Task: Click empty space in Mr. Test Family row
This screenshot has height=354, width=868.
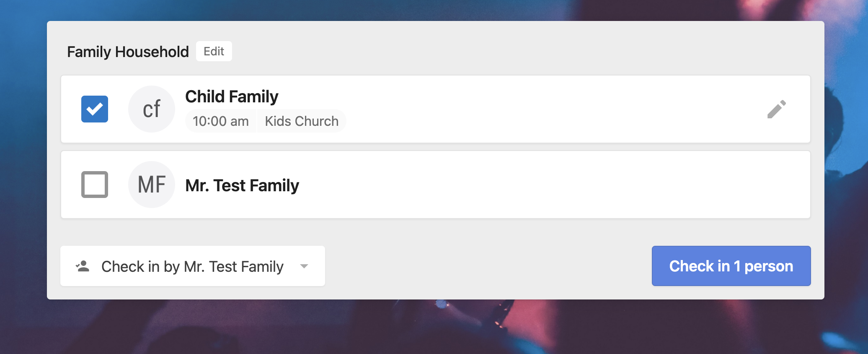Action: pyautogui.click(x=545, y=185)
